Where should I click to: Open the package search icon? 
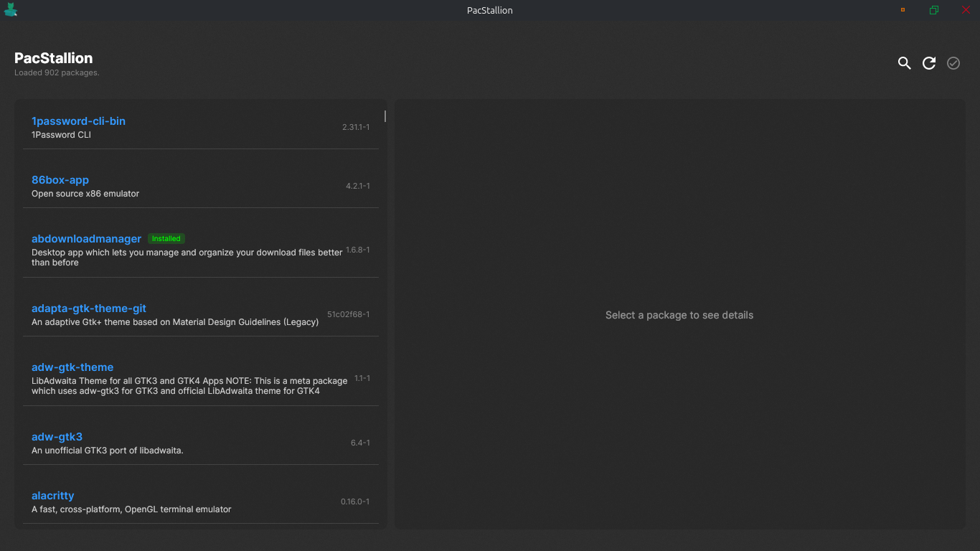click(x=905, y=63)
